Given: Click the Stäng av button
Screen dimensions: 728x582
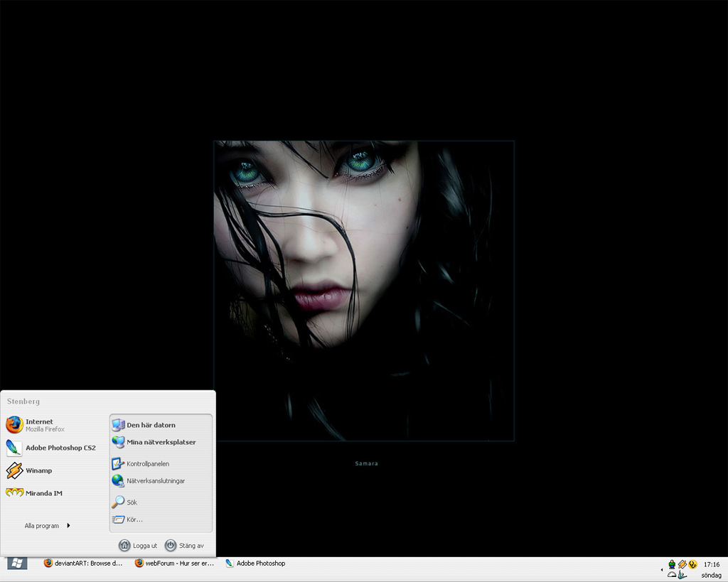Looking at the screenshot, I should coord(185,545).
